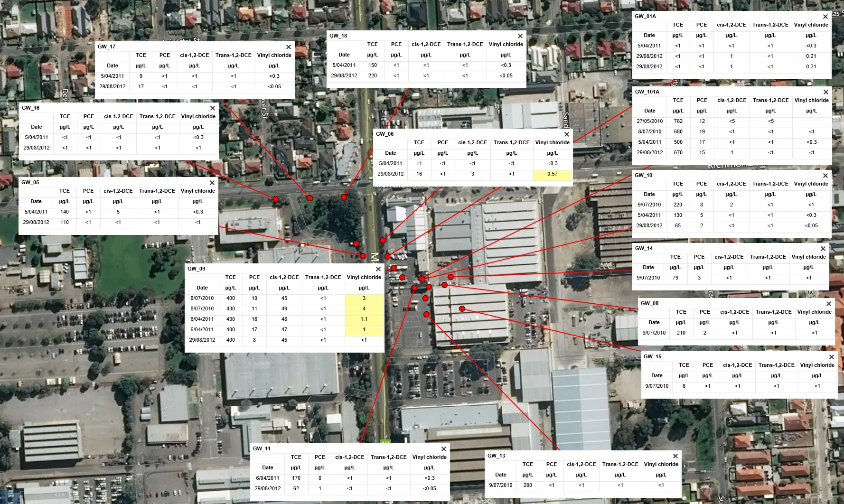The image size is (844, 504).
Task: Click the GW_15 well marker dot
Action: (x=462, y=308)
